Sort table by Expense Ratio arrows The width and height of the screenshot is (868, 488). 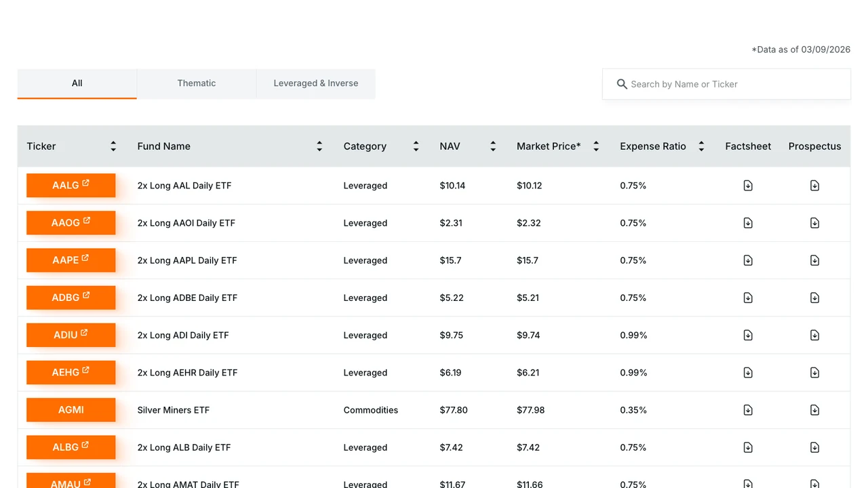pos(701,146)
